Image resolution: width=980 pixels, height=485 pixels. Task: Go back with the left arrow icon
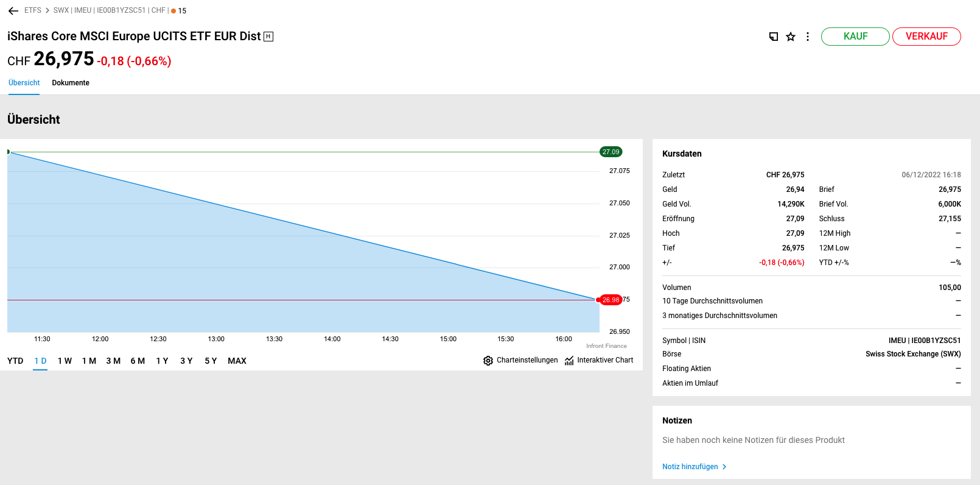13,11
